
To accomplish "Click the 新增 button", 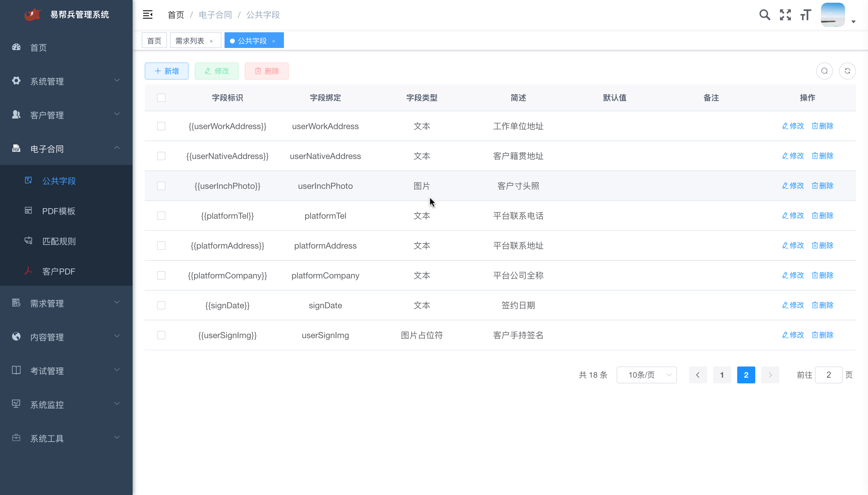I will (x=166, y=71).
